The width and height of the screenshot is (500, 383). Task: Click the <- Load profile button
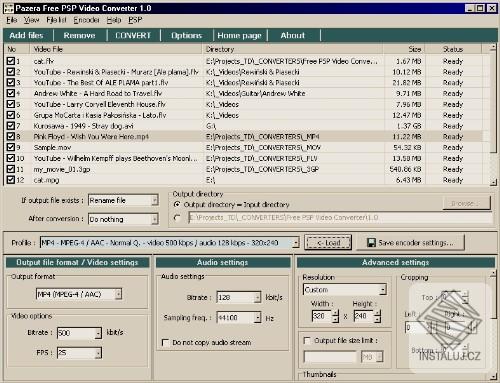point(328,243)
